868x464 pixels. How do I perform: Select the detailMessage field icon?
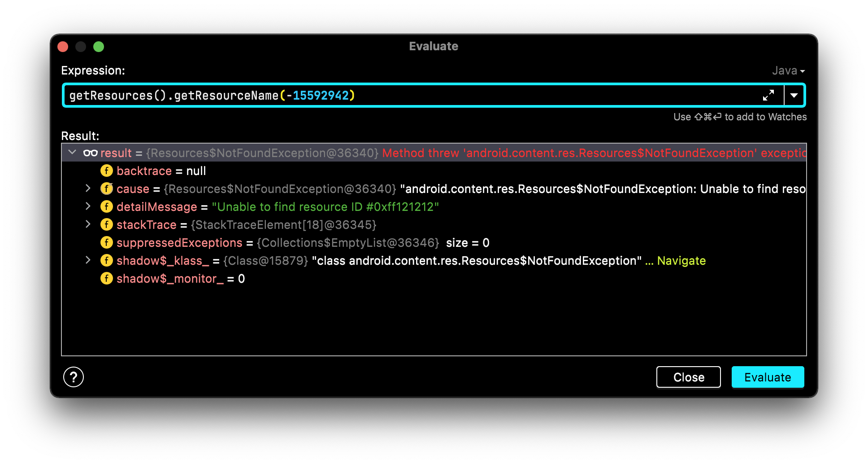(x=106, y=206)
